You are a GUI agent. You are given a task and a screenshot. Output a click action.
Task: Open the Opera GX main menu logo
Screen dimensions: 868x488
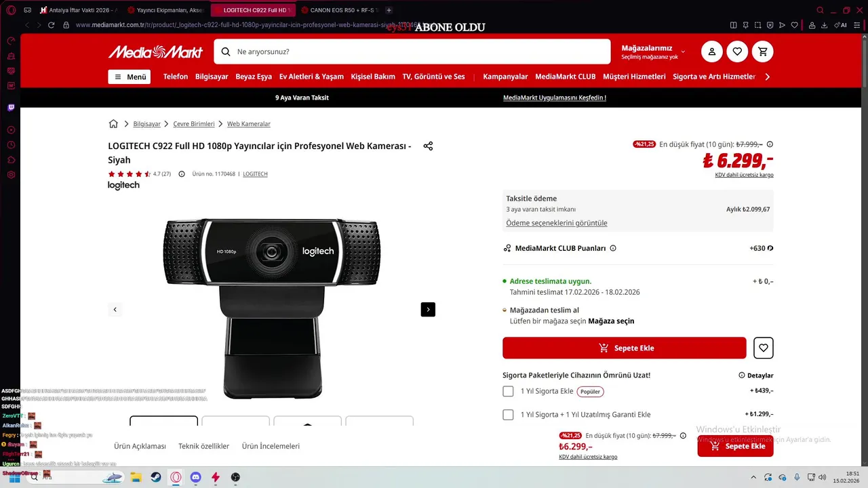click(x=11, y=10)
